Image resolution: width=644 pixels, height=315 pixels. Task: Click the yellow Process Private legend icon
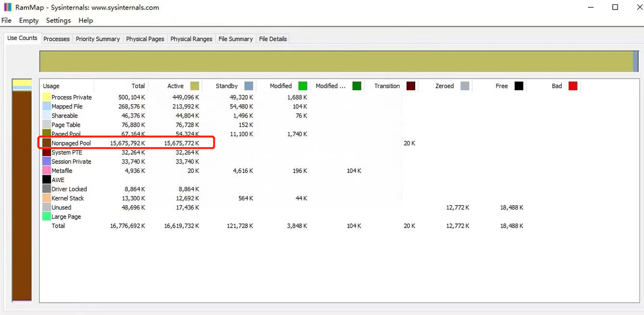(x=47, y=97)
